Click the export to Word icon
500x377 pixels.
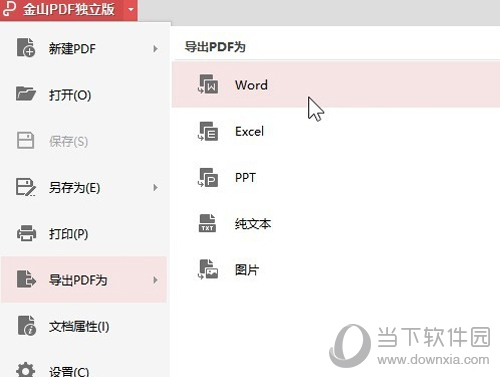[208, 84]
